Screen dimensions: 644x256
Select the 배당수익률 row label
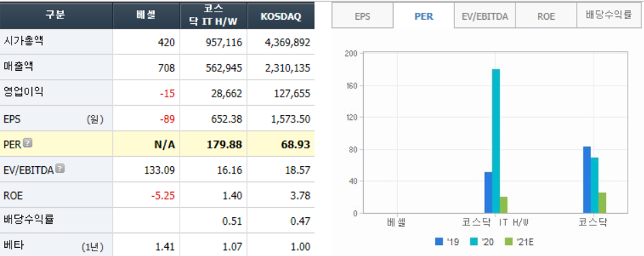[29, 220]
